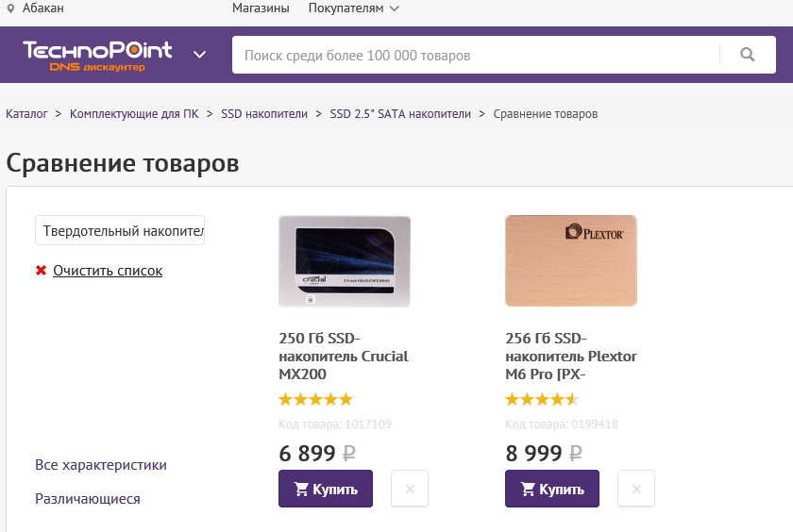Image resolution: width=793 pixels, height=532 pixels.
Task: Click the Plextor M6 Pro star rating
Action: (542, 400)
